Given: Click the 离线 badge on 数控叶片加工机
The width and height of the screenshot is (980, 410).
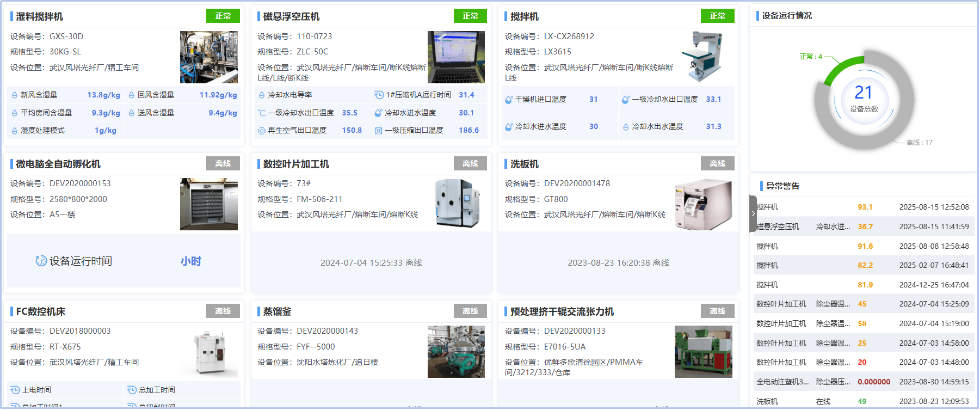Looking at the screenshot, I should [x=470, y=164].
